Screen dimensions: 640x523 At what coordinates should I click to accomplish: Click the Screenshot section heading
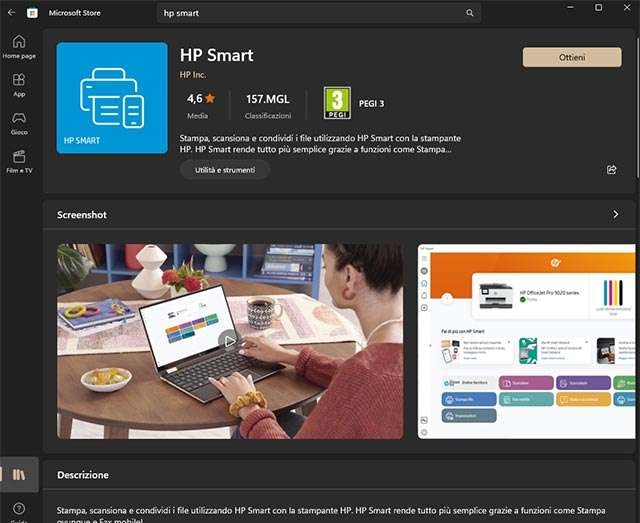82,215
